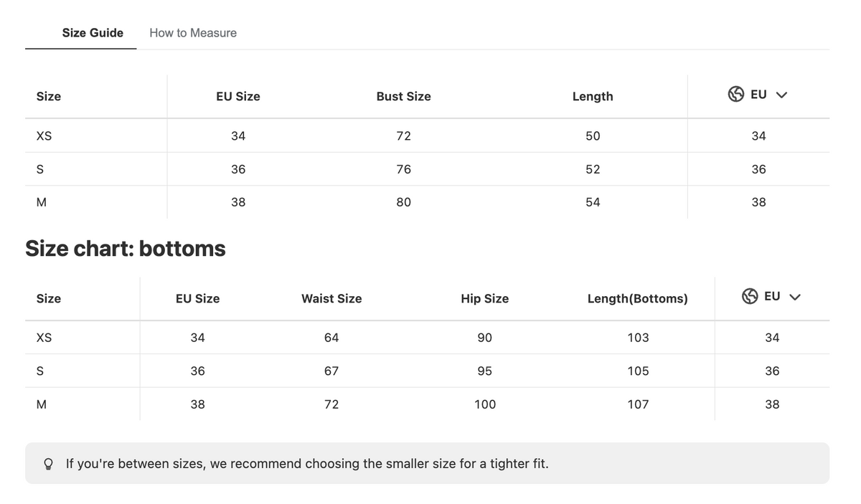Expand the EU chevron in bottoms size table

(x=795, y=298)
